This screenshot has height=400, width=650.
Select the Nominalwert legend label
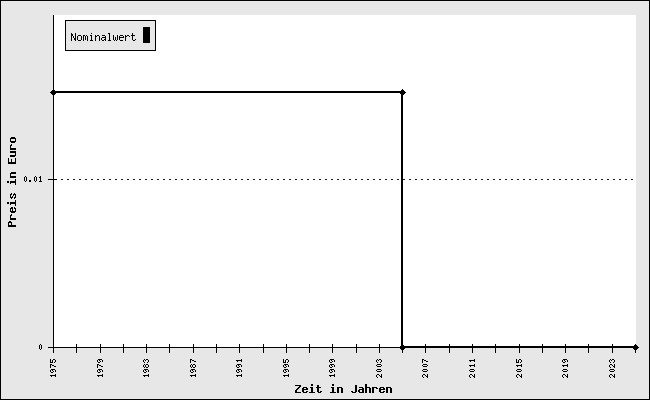click(x=103, y=37)
